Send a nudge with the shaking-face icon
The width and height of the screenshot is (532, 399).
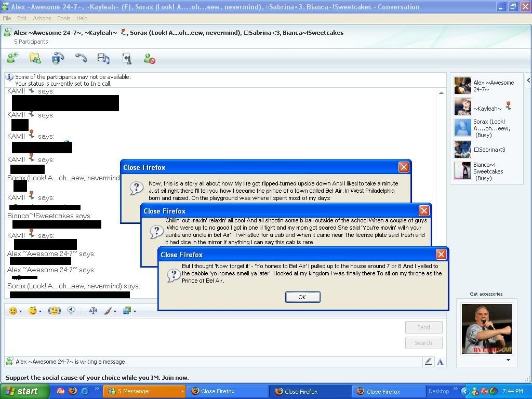coord(54,311)
